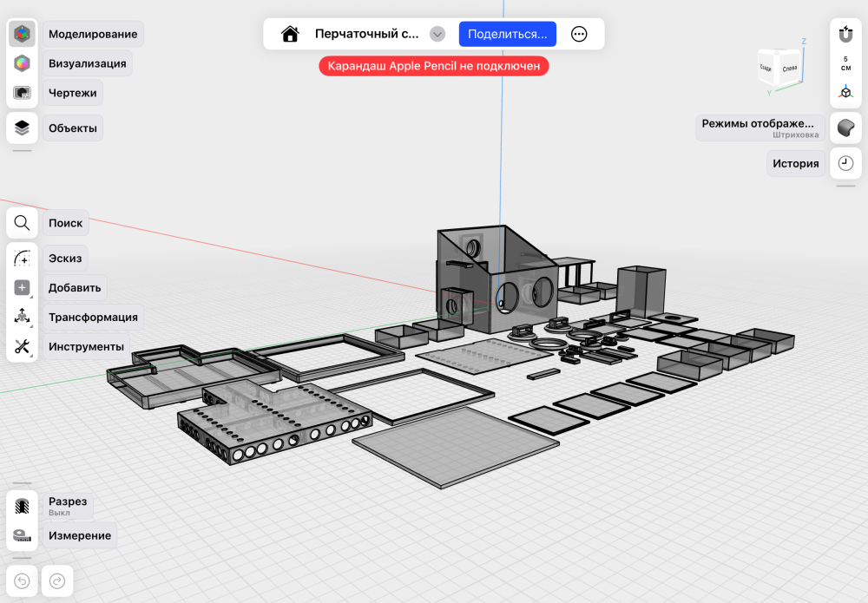Go to the home screen
The height and width of the screenshot is (603, 868).
pyautogui.click(x=290, y=34)
